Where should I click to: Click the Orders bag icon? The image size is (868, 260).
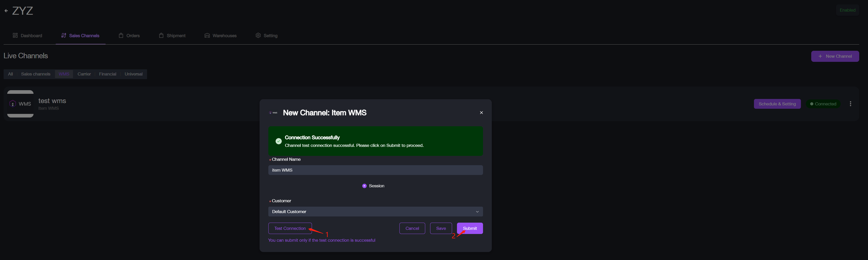[x=121, y=35]
